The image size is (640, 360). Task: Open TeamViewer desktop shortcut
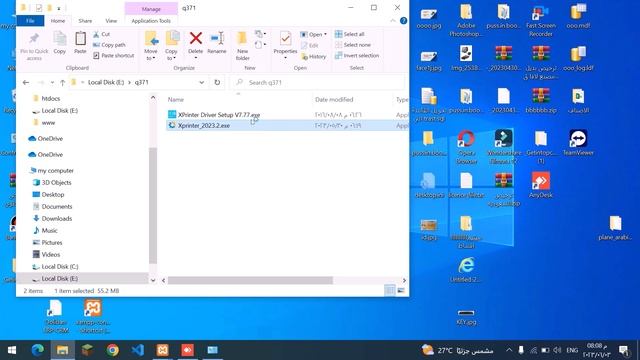[x=578, y=143]
